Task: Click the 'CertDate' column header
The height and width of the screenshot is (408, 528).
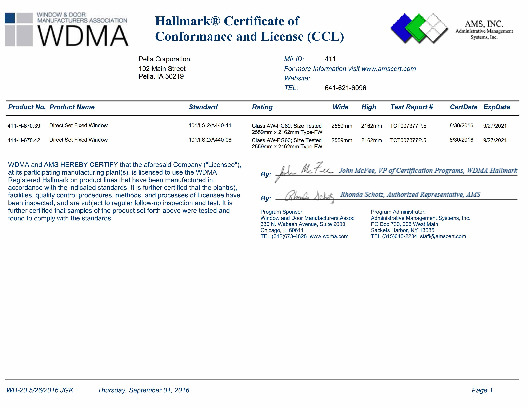Action: coord(463,107)
